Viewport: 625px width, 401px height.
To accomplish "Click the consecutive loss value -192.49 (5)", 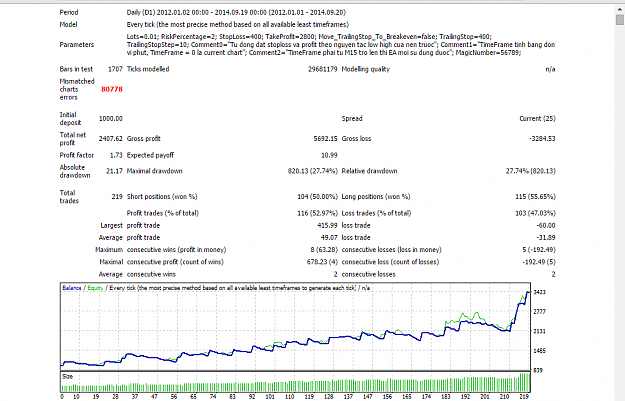I will point(539,262).
